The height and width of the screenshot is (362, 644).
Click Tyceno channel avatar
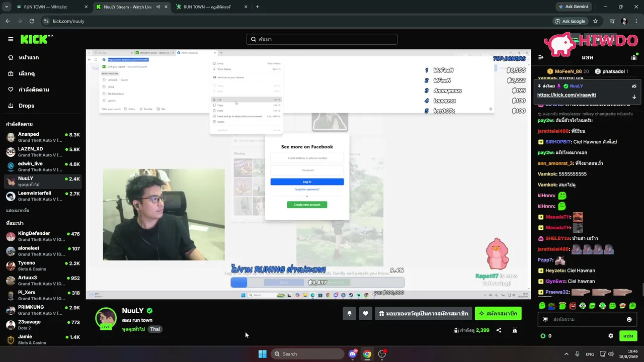(x=11, y=266)
